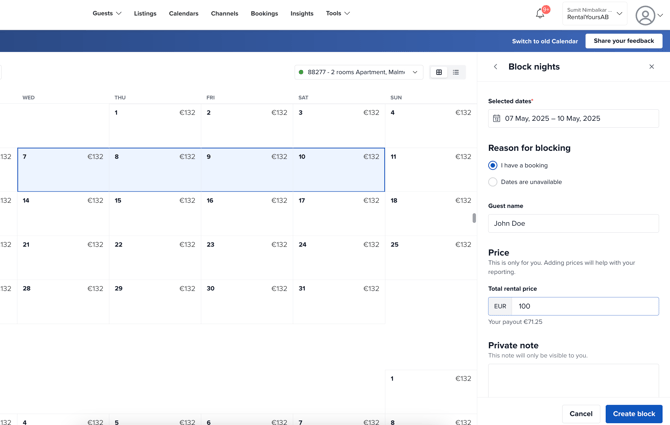
Task: Open Insights
Action: pyautogui.click(x=302, y=13)
